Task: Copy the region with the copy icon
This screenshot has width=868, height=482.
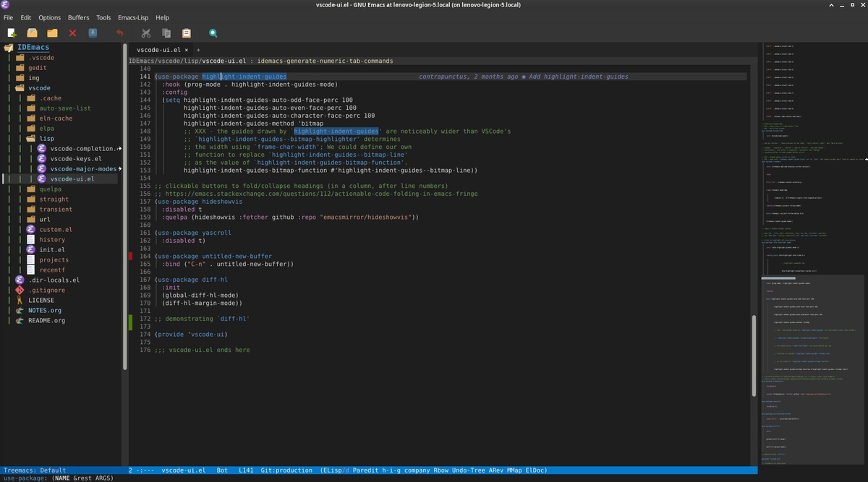Action: click(166, 33)
